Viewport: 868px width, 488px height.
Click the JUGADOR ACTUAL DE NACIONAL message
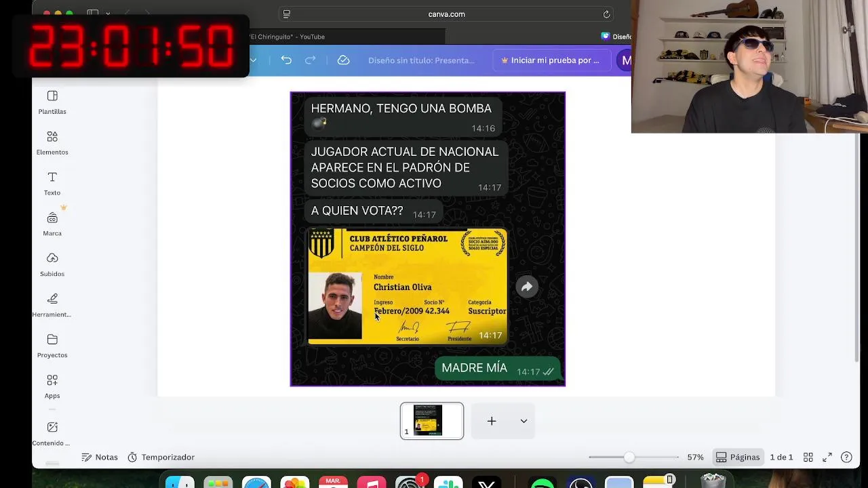pyautogui.click(x=405, y=168)
